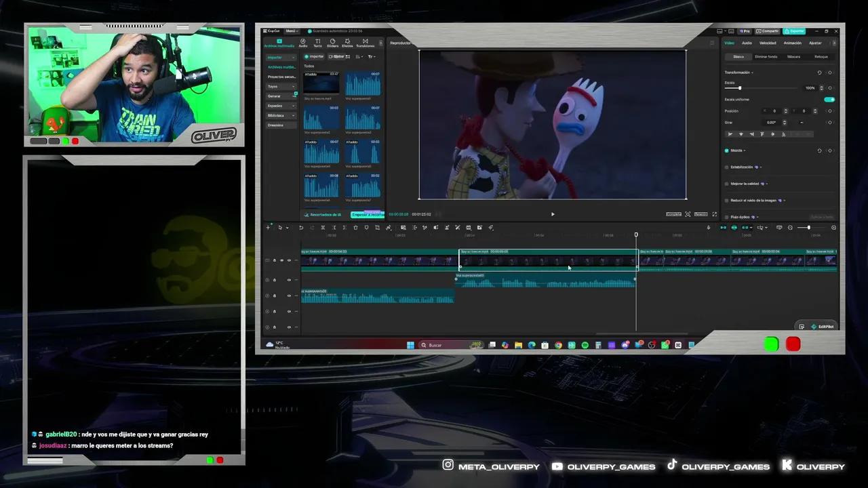Open the EditPilot assistant button

pyautogui.click(x=823, y=327)
